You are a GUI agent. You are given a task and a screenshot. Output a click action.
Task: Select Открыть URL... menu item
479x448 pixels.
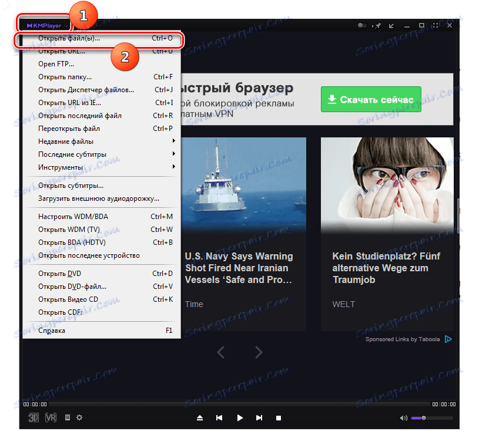(x=102, y=51)
